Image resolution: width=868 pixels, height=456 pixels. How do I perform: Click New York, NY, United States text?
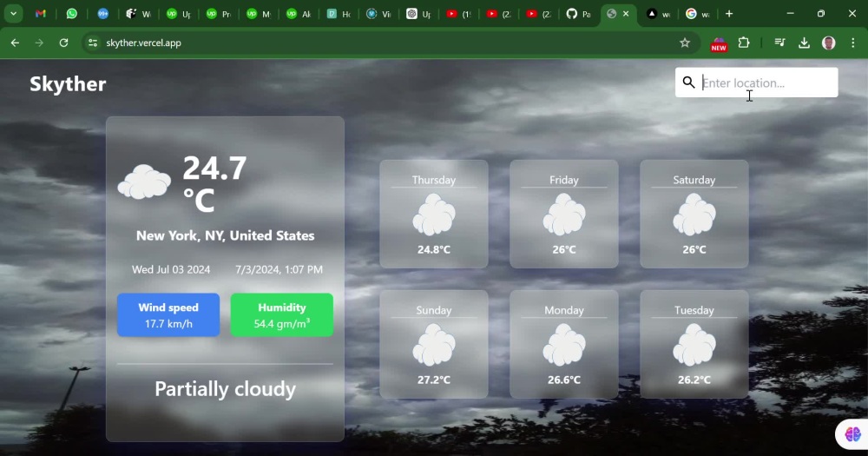click(226, 235)
